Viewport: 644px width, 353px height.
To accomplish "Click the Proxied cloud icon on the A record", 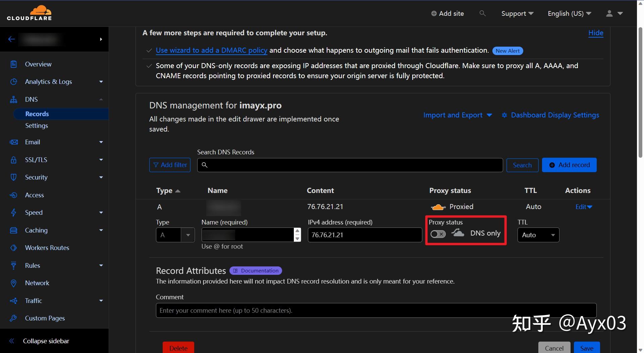I will point(439,207).
